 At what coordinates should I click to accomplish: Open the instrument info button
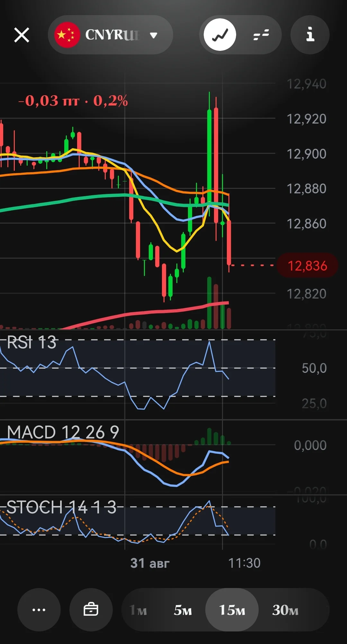[310, 35]
